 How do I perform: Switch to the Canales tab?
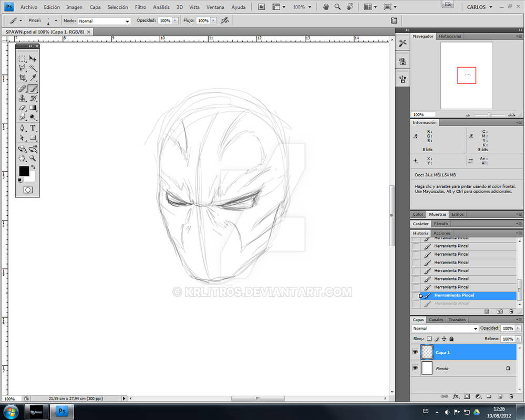pos(436,319)
